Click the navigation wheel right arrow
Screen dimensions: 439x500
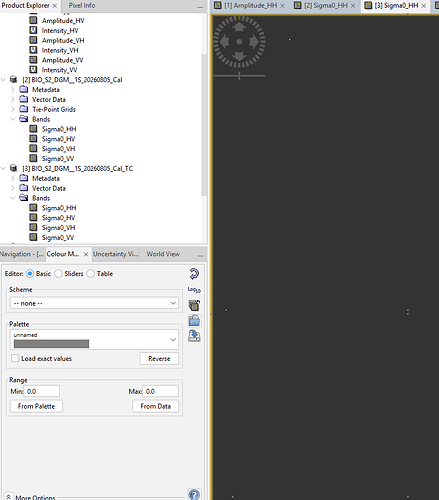254,42
